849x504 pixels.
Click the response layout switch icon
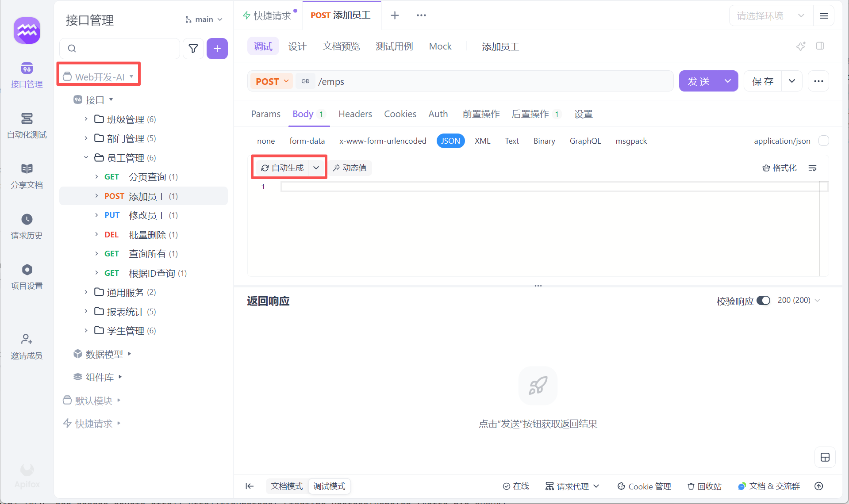point(825,457)
